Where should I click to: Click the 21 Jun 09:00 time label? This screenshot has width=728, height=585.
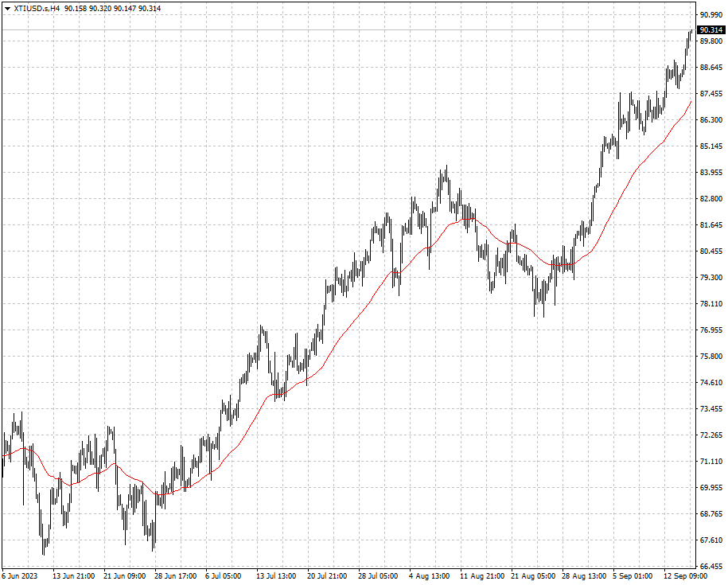(124, 576)
